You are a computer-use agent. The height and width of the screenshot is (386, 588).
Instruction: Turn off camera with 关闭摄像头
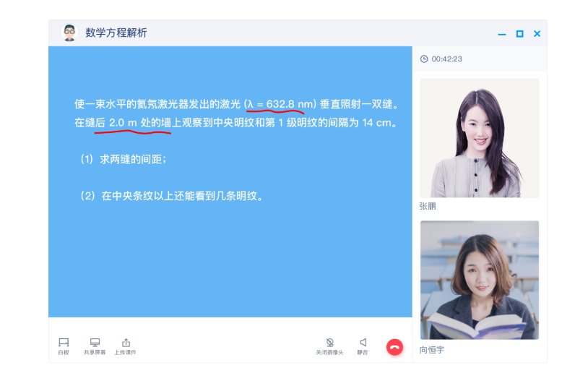tap(329, 346)
